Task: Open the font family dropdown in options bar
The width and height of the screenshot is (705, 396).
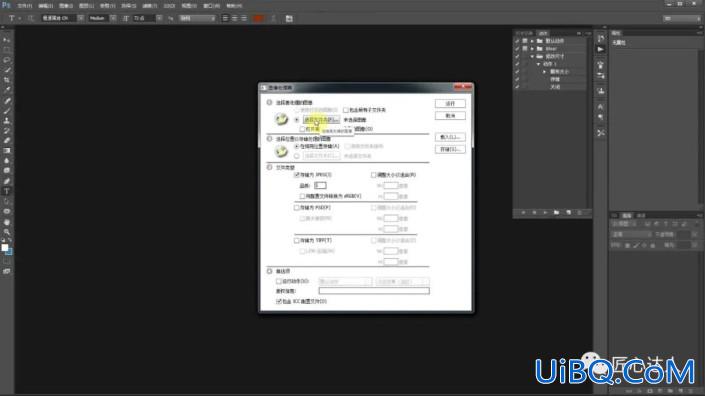Action: pyautogui.click(x=80, y=18)
